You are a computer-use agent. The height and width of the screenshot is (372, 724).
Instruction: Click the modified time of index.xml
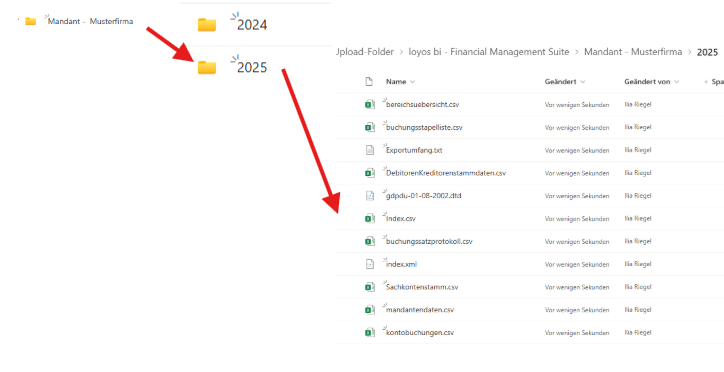point(577,264)
